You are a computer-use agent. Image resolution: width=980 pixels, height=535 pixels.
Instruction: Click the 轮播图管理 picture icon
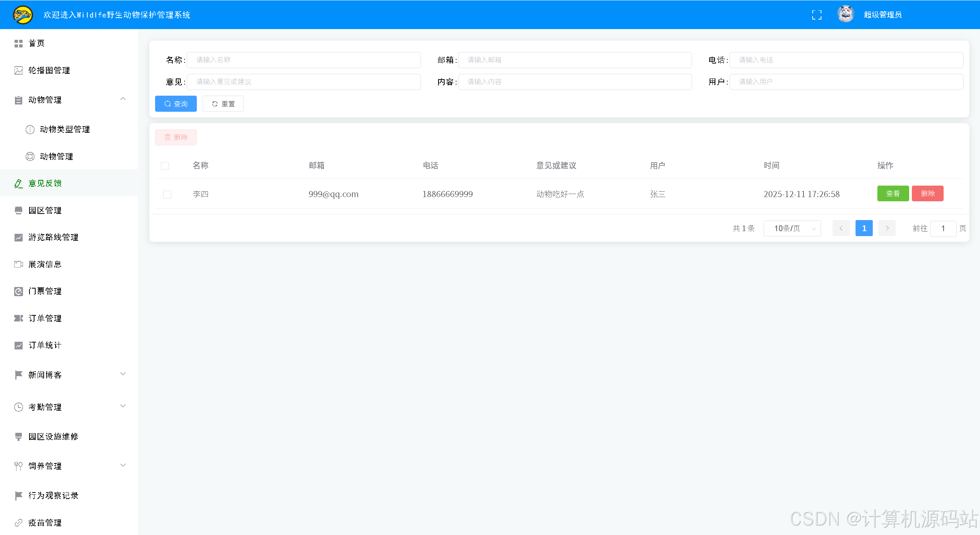pos(18,70)
